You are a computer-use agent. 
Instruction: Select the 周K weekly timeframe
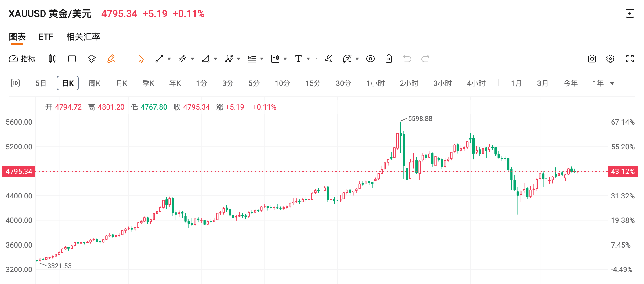point(95,83)
